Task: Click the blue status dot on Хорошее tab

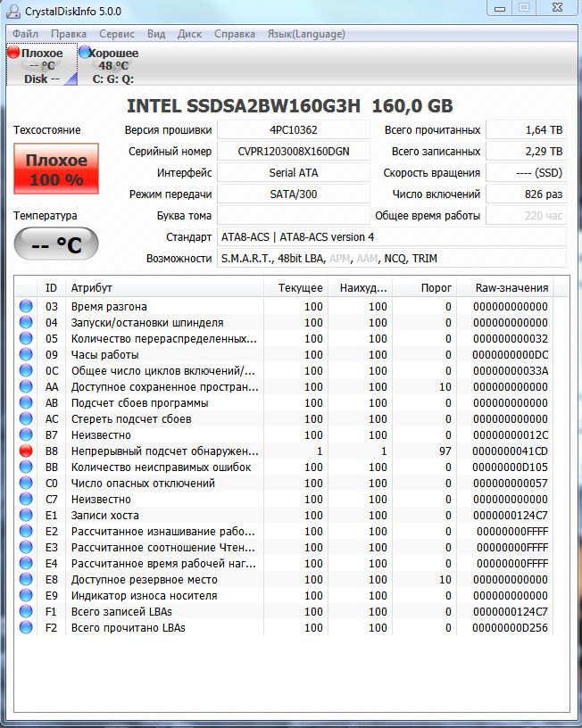Action: click(x=85, y=52)
